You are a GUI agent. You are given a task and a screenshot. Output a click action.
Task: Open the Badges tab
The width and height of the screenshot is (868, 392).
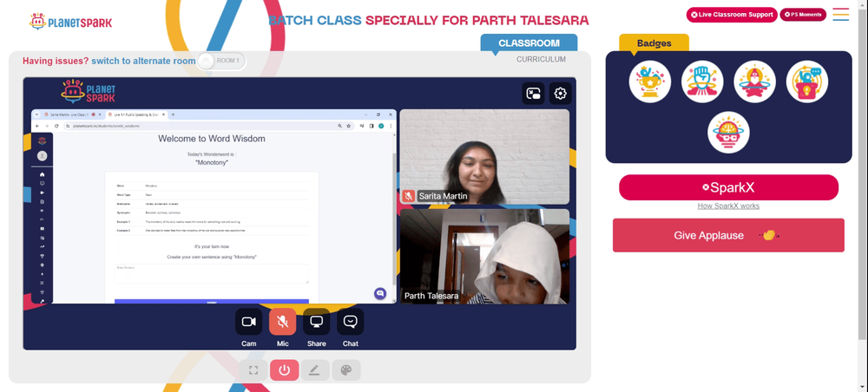[x=654, y=43]
